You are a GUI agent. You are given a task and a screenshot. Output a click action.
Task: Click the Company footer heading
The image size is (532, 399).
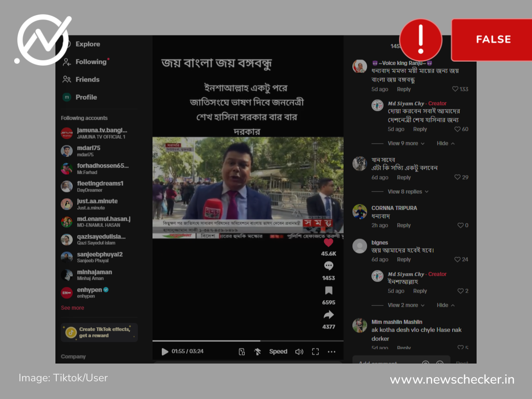click(x=74, y=356)
